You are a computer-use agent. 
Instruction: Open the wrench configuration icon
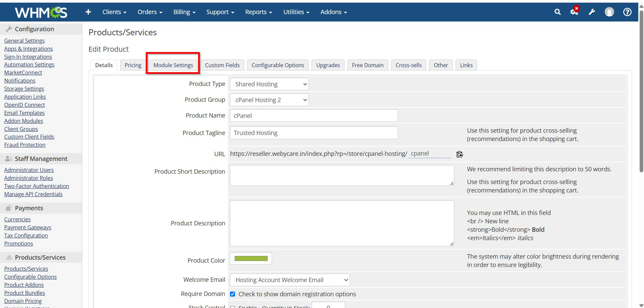coord(592,12)
